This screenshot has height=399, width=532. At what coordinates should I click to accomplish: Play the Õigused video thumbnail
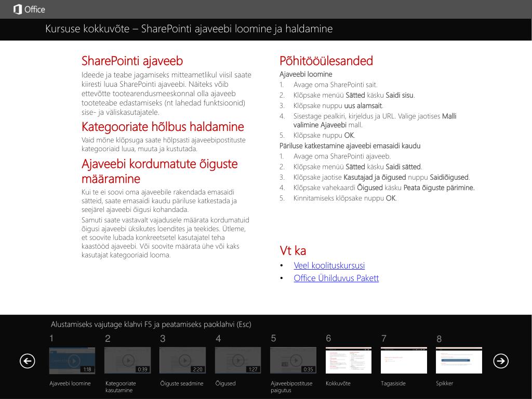(238, 361)
